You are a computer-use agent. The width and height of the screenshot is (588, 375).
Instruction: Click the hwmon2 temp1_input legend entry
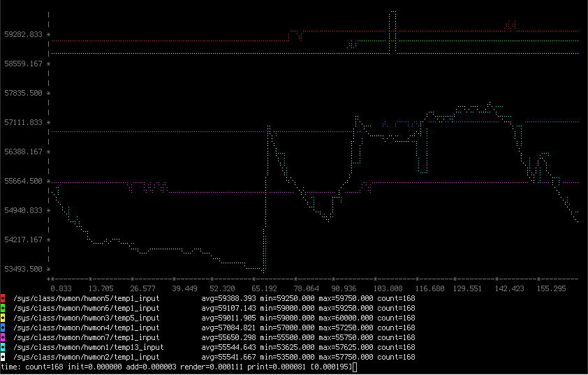pyautogui.click(x=86, y=357)
